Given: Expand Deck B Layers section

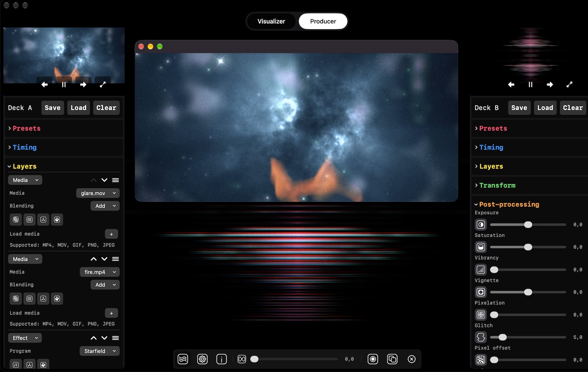Looking at the screenshot, I should point(529,166).
